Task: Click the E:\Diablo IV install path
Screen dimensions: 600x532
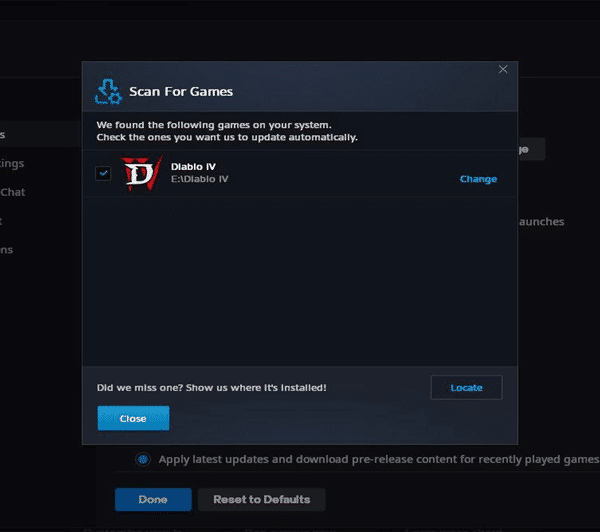Action: coord(199,179)
